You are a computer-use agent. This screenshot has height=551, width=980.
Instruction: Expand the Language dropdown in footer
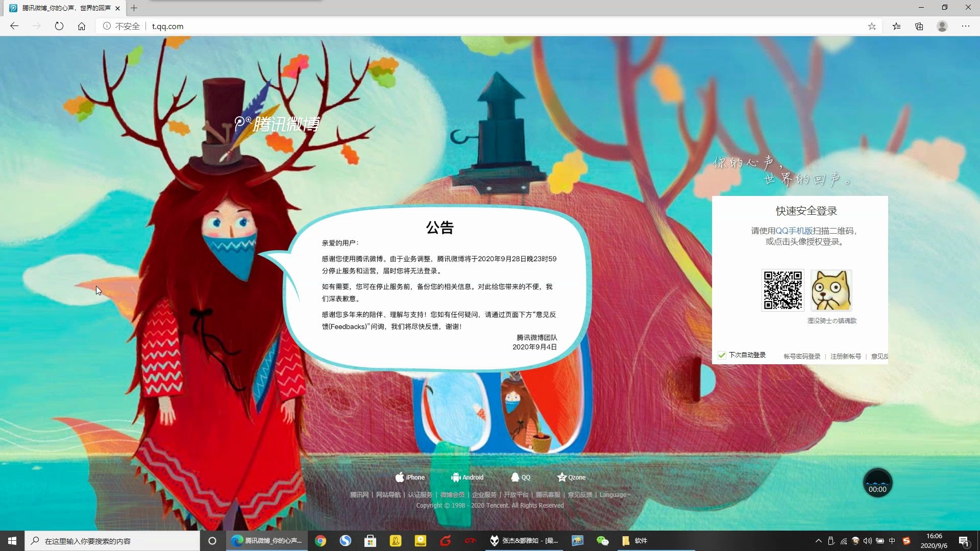(615, 494)
